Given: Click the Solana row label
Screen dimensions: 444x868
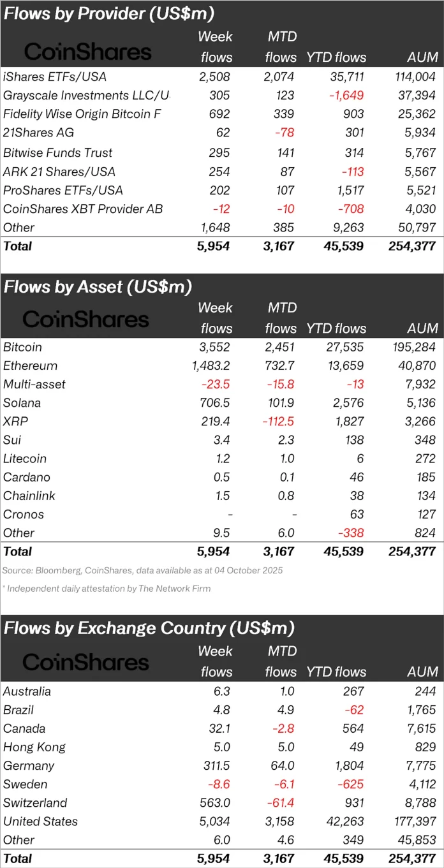Looking at the screenshot, I should point(22,403).
